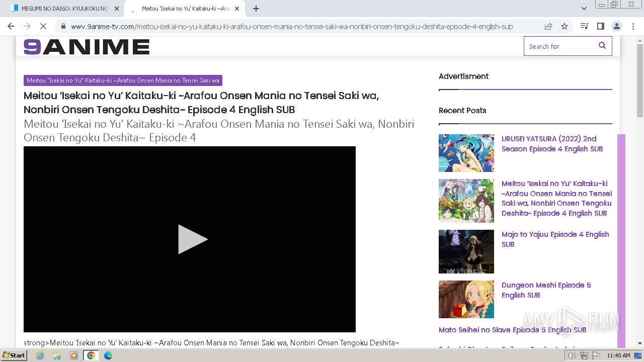Click the 11:40 AM clock
This screenshot has height=362, width=644.
coord(618,355)
